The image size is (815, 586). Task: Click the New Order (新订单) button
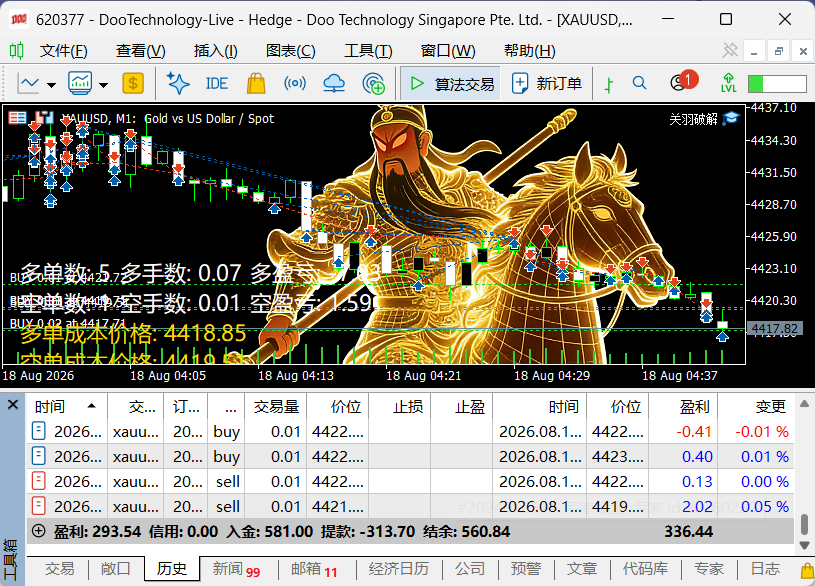point(546,83)
